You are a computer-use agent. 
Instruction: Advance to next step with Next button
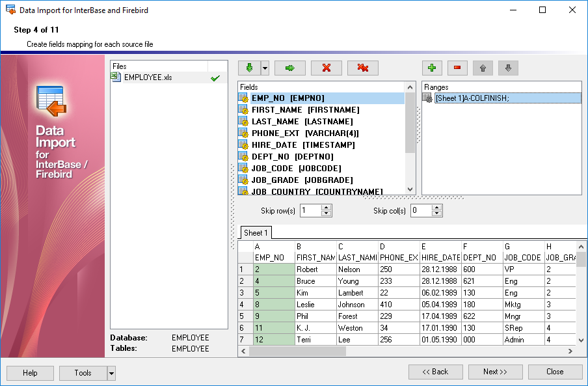pyautogui.click(x=496, y=372)
